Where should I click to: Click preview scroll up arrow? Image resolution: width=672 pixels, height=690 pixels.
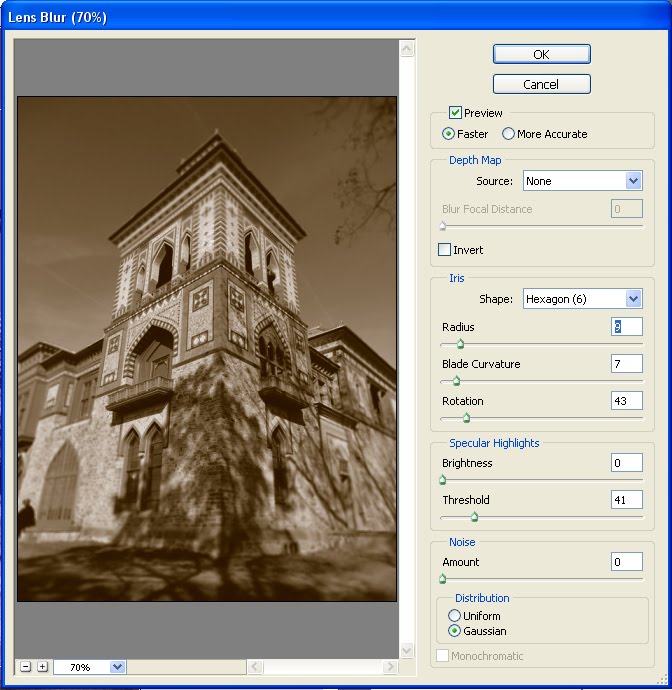[407, 48]
